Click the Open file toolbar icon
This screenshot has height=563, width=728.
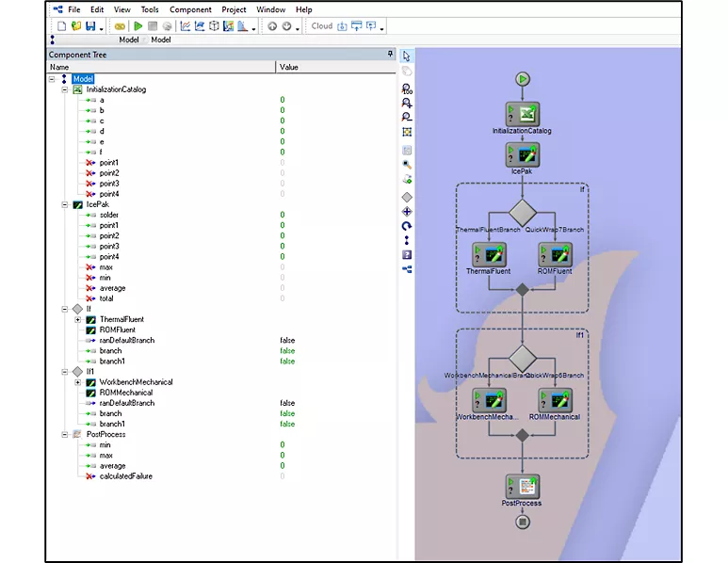point(75,26)
